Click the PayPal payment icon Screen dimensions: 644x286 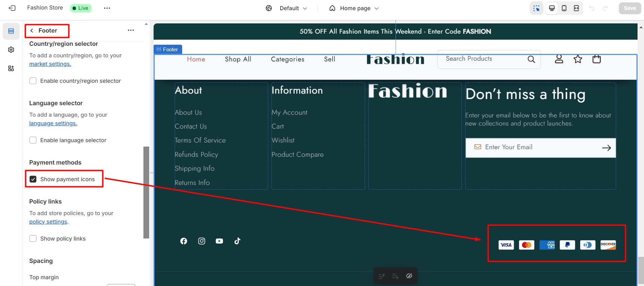click(x=568, y=245)
